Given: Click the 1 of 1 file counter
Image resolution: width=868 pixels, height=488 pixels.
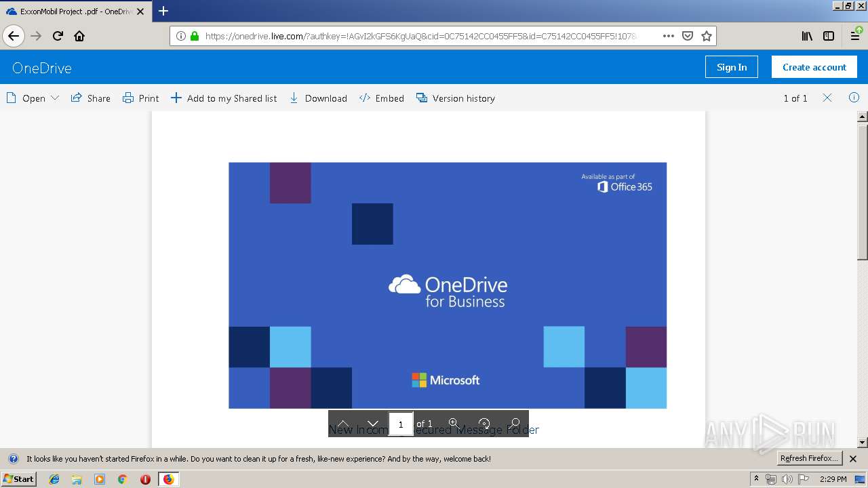Looking at the screenshot, I should pos(795,98).
